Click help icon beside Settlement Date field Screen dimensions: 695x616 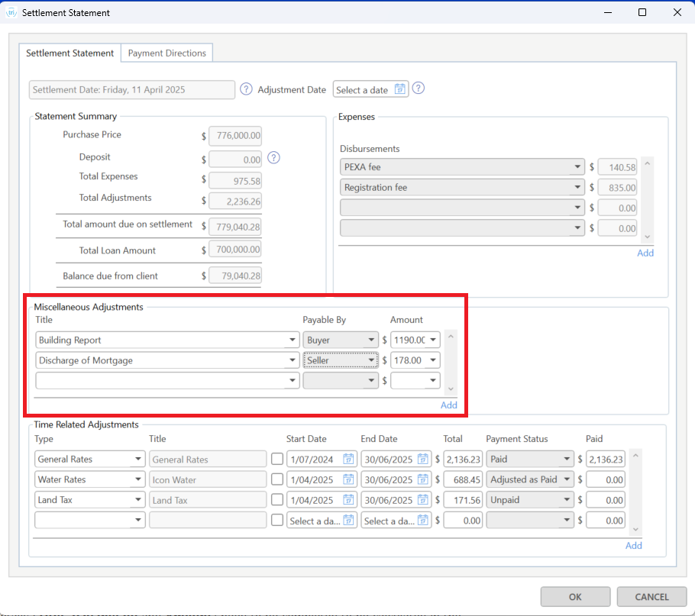click(246, 89)
